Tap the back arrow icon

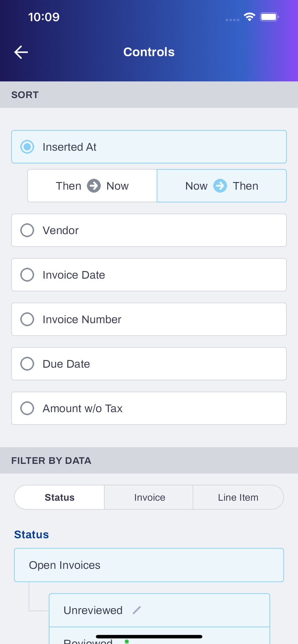point(21,52)
